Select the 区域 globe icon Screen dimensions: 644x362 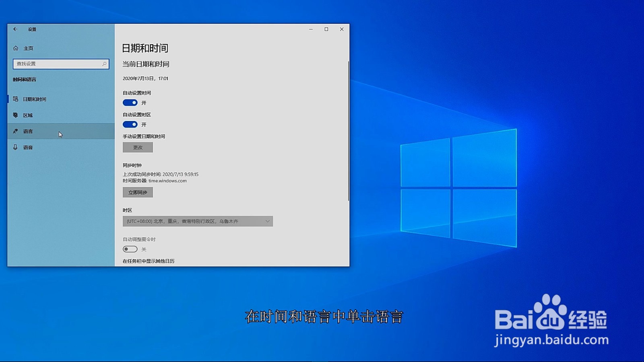tap(16, 115)
